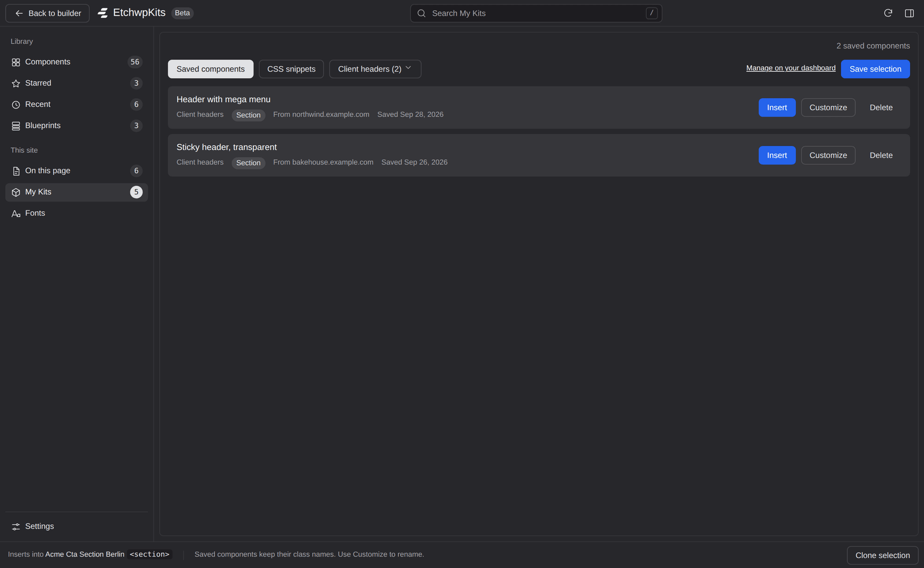Click the Recent clock icon
924x568 pixels.
pos(16,104)
